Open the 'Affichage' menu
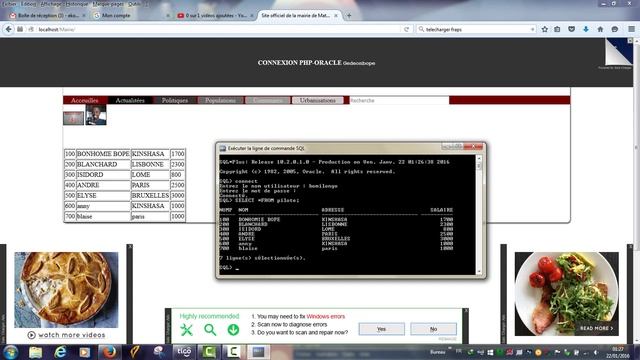 pos(50,4)
